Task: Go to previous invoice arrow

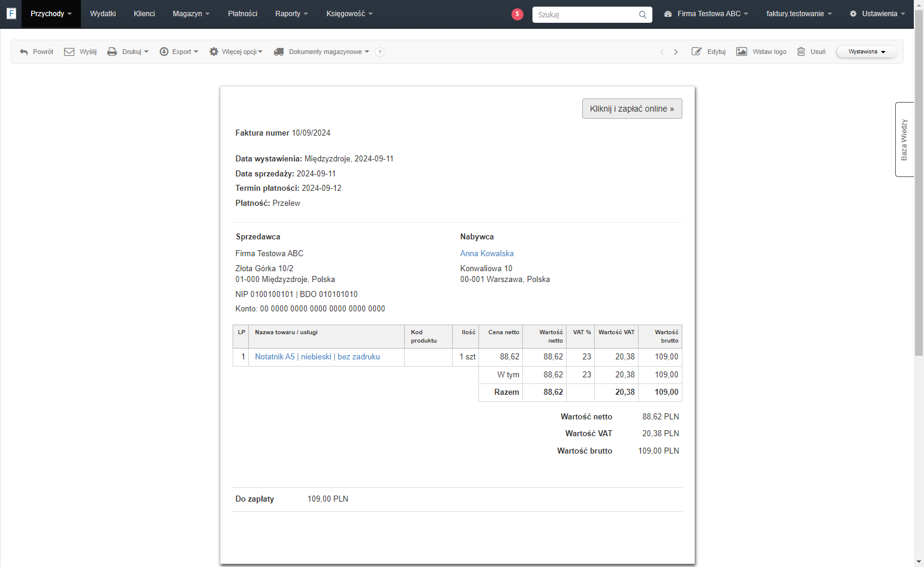Action: tap(662, 52)
